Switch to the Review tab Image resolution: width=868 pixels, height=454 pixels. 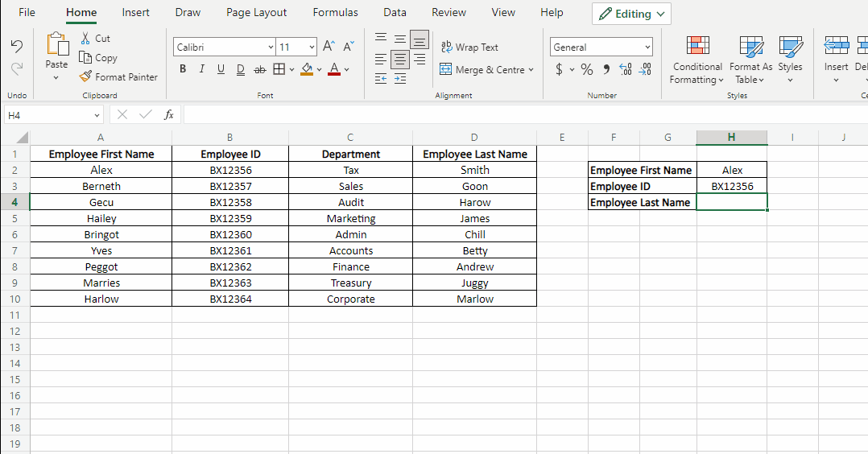click(x=449, y=12)
